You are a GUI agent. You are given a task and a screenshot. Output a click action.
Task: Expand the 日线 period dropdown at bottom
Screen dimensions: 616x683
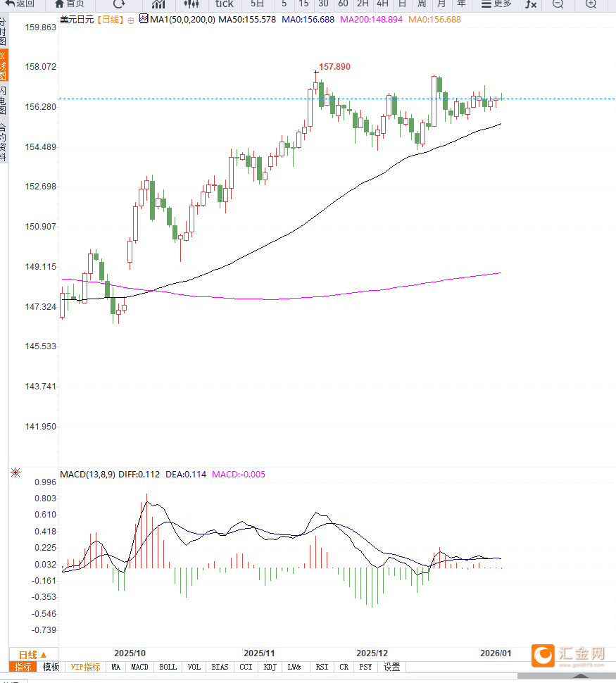(32, 654)
